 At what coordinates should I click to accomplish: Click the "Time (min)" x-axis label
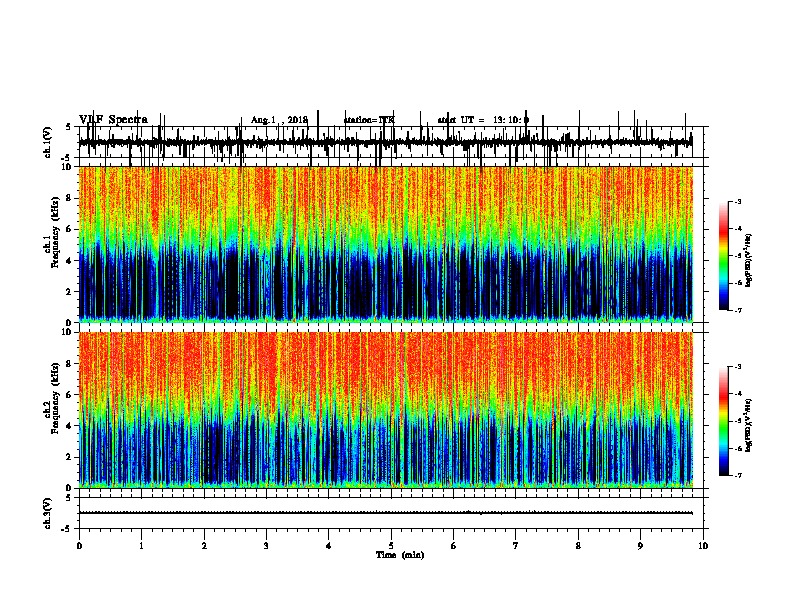tap(400, 555)
